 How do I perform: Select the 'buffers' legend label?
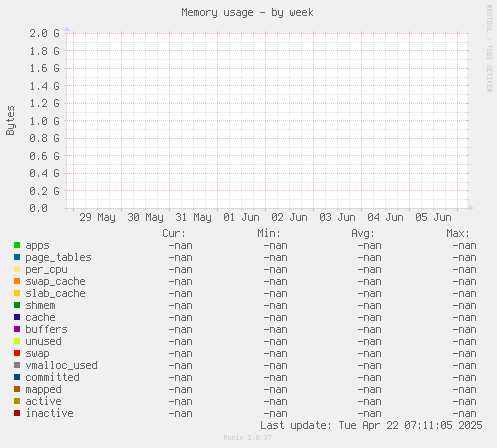[x=46, y=329]
